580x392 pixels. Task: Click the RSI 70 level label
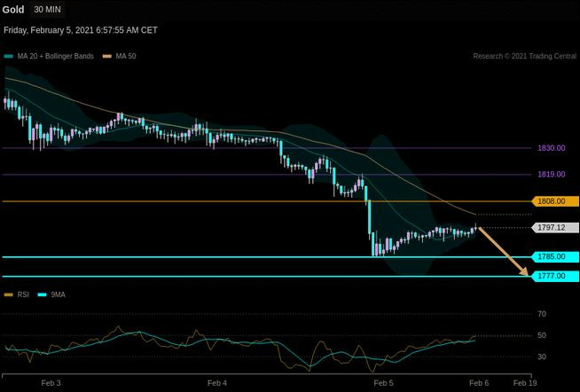tap(542, 314)
